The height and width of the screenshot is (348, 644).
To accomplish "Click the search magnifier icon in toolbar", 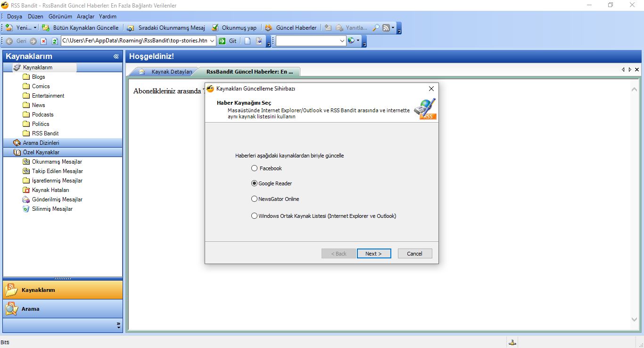I will (x=376, y=28).
